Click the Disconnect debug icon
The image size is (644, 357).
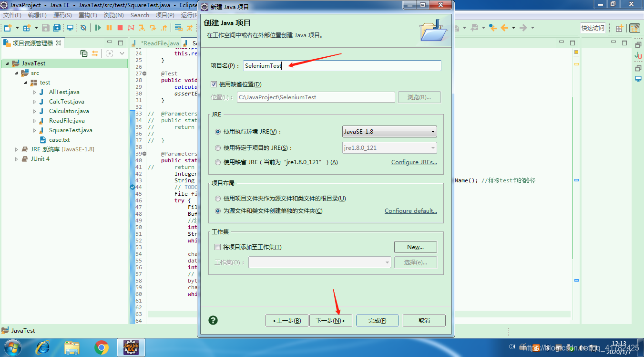131,28
